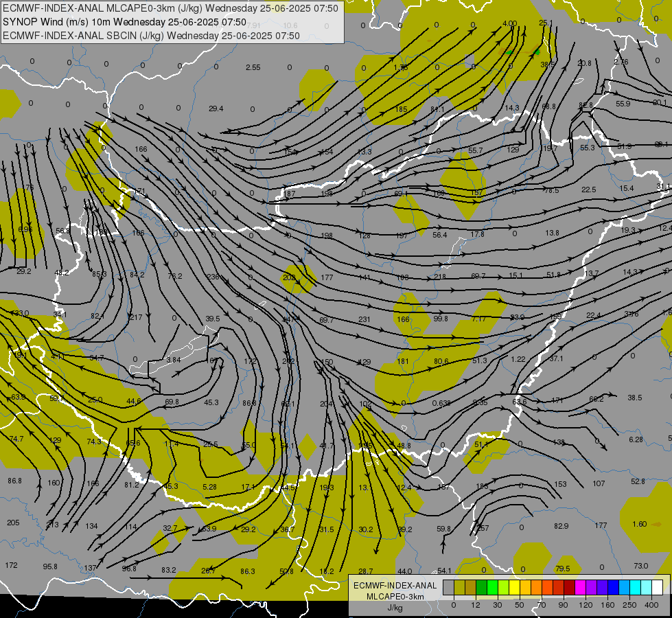Click the legend scale label '30'
The height and width of the screenshot is (618, 672).
[498, 605]
